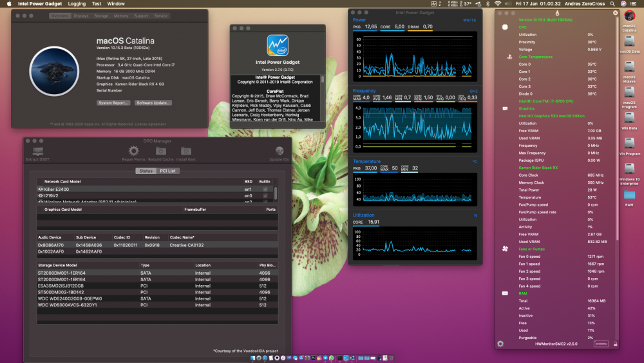
Task: Click the network card list scrollbar
Action: point(276,193)
